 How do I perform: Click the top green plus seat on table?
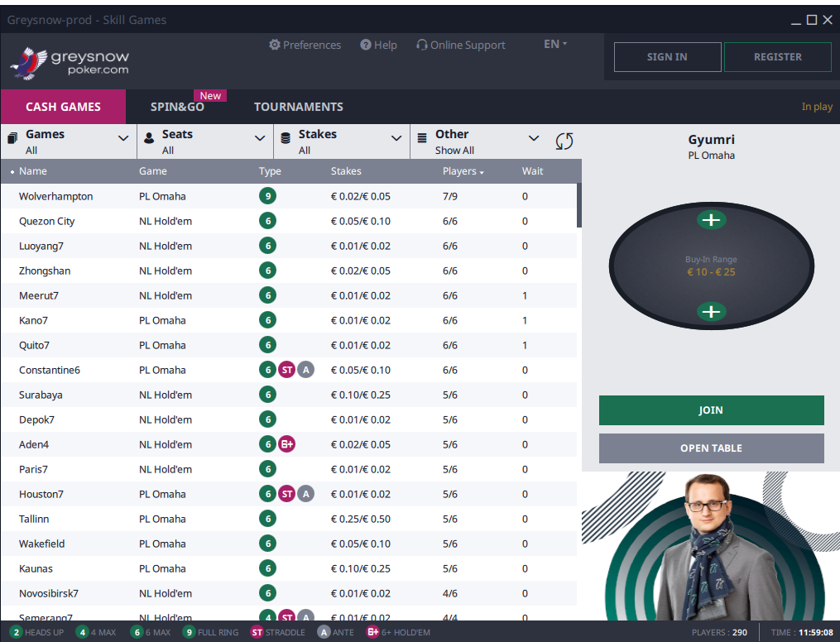(x=711, y=220)
